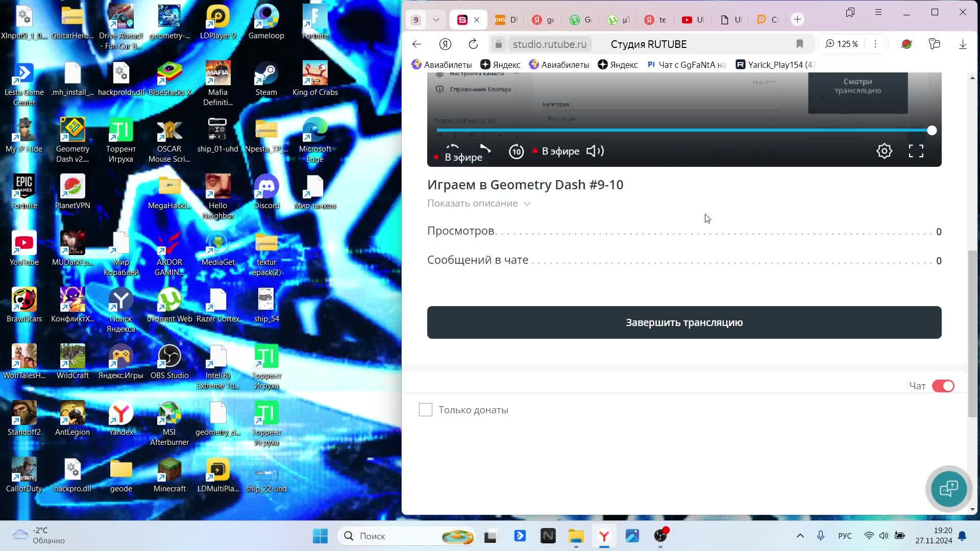
Task: Open the tab group dropdown arrow
Action: pos(436,20)
